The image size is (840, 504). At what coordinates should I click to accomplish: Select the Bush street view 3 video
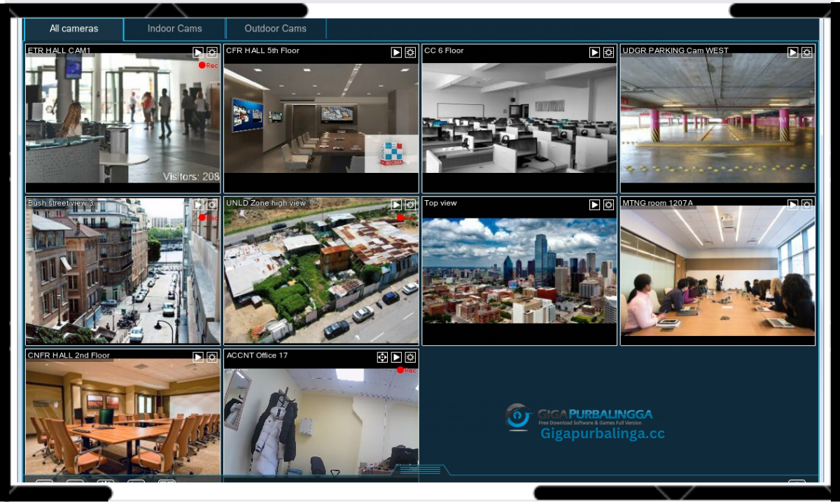coord(122,271)
